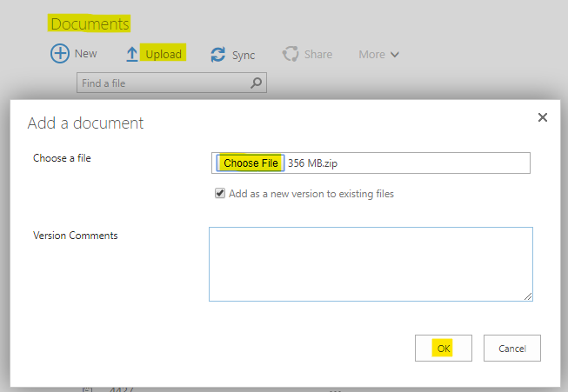Click the Version Comments resize handle
The width and height of the screenshot is (568, 392).
(x=528, y=296)
